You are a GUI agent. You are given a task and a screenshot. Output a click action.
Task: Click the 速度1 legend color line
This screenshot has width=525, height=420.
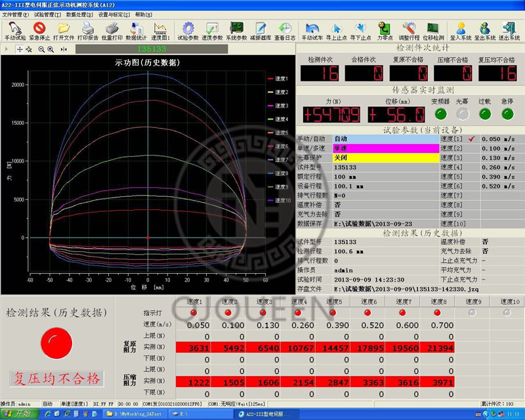270,79
